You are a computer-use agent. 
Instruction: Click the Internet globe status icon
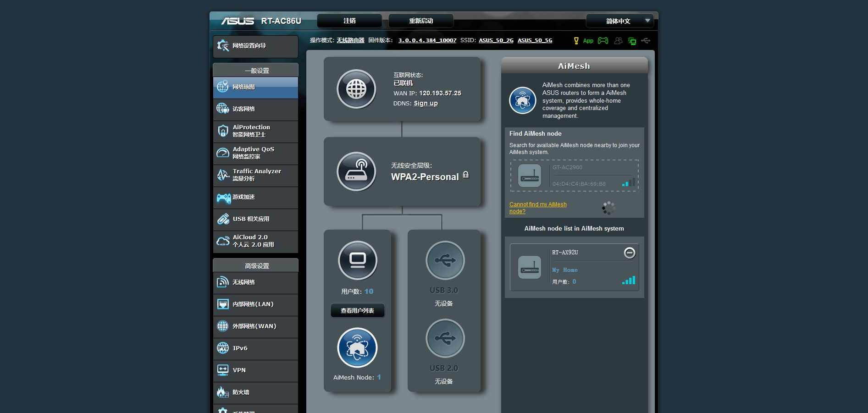click(356, 89)
